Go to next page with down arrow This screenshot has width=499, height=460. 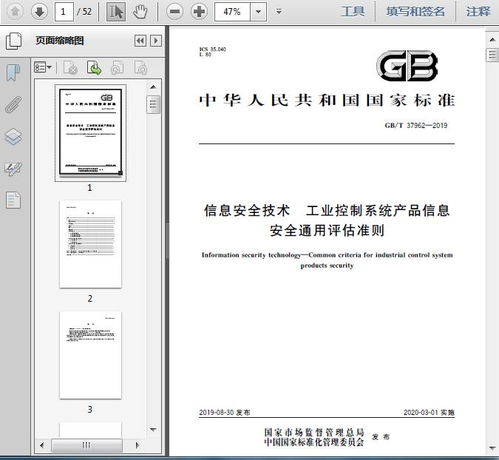(x=40, y=12)
